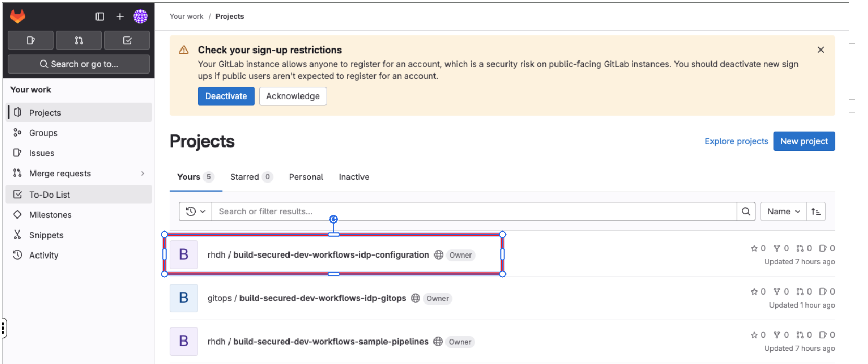Open the Name sort dropdown

click(x=783, y=211)
